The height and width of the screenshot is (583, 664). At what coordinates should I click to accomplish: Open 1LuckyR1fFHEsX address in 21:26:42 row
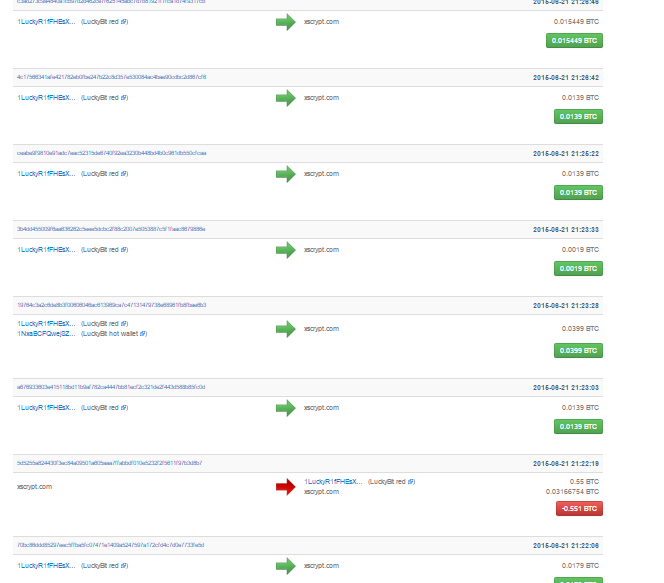(46, 98)
